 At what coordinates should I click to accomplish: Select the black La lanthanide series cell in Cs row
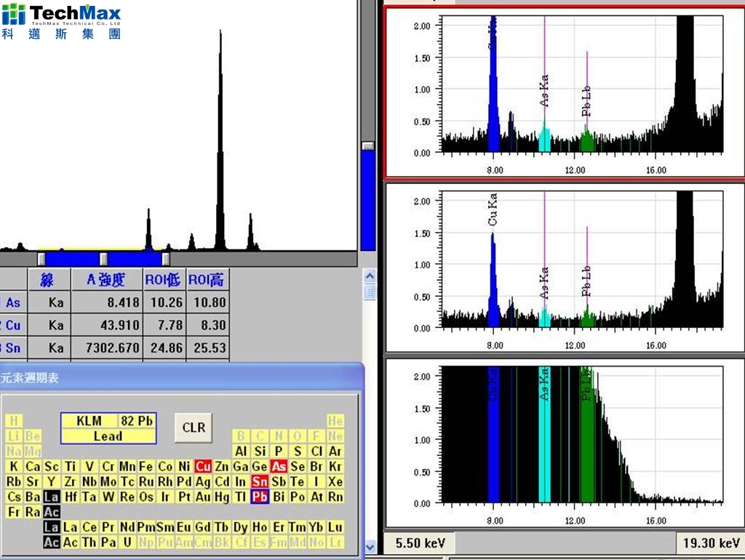click(x=52, y=497)
